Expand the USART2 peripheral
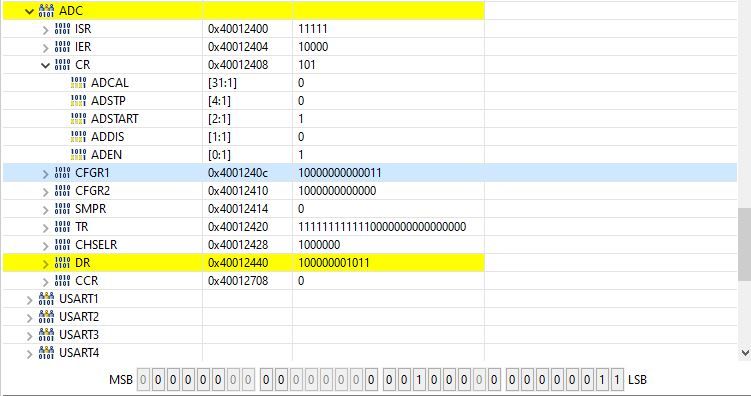This screenshot has width=751, height=396. tap(29, 318)
